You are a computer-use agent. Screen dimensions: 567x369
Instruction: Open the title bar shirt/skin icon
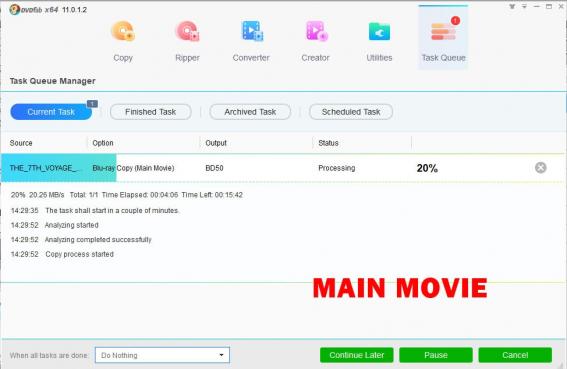(512, 7)
